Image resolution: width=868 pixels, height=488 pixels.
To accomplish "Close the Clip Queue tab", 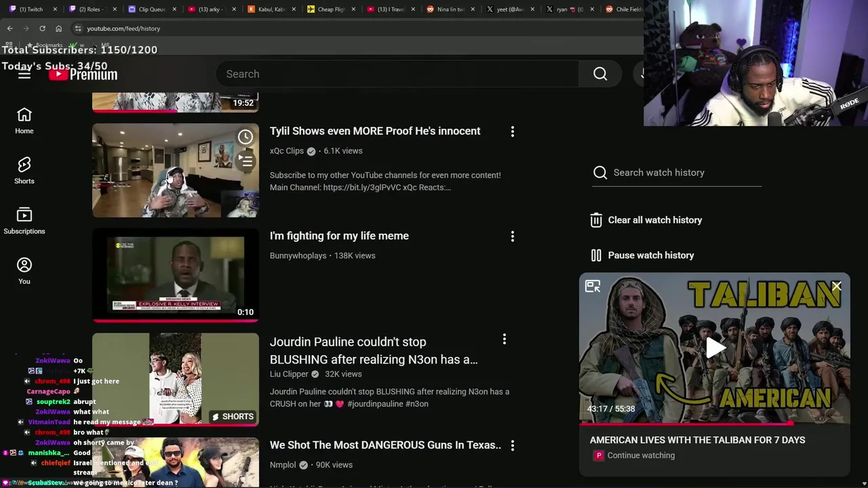I will [174, 9].
